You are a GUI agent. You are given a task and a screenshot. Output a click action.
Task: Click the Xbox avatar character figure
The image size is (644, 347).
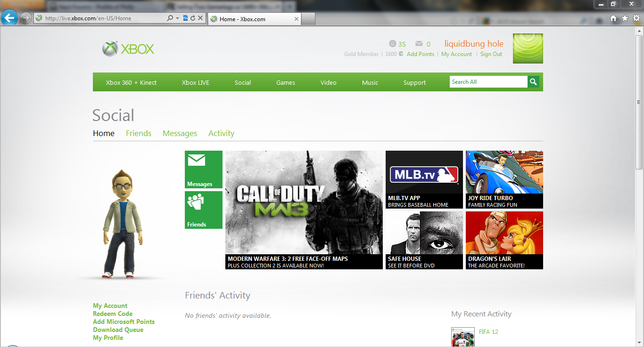pyautogui.click(x=123, y=224)
